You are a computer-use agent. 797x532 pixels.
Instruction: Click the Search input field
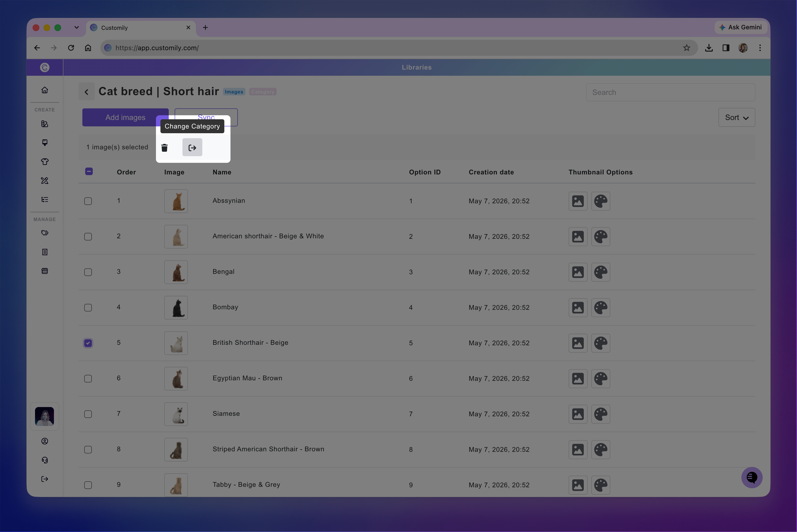(670, 92)
